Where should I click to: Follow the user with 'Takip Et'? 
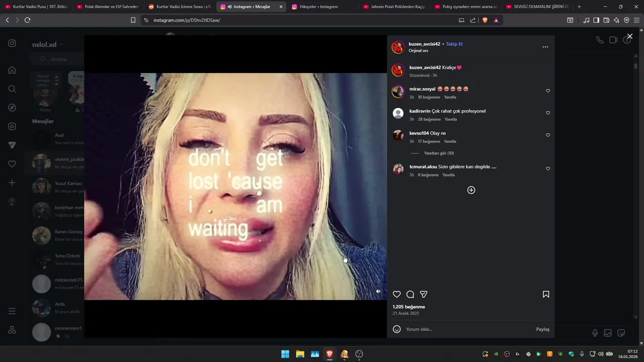point(454,44)
